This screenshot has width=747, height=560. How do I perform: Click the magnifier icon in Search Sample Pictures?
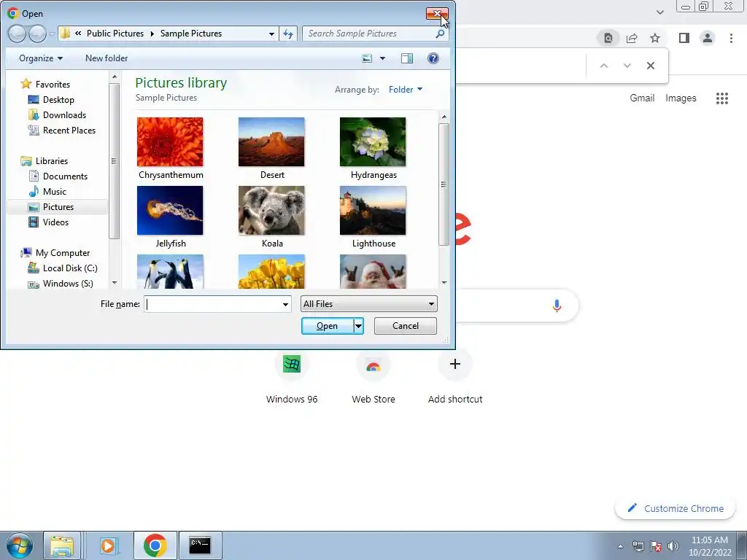(440, 34)
